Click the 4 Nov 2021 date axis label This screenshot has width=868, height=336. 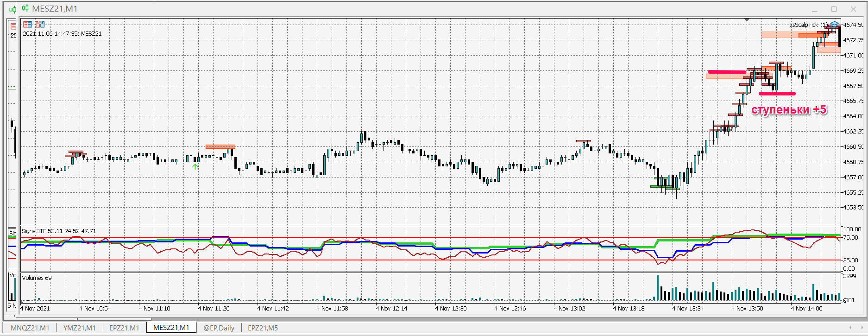35,308
